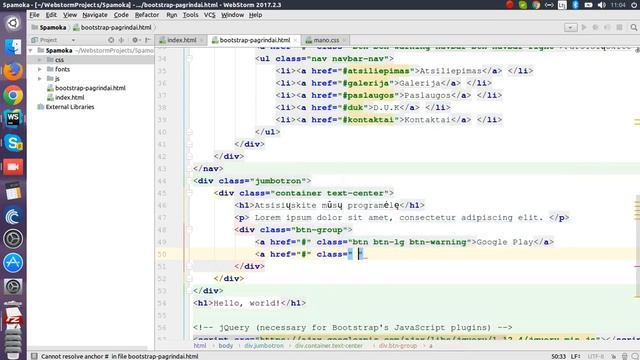Open the session power menu icon
This screenshot has height=360, width=640.
click(634, 5)
